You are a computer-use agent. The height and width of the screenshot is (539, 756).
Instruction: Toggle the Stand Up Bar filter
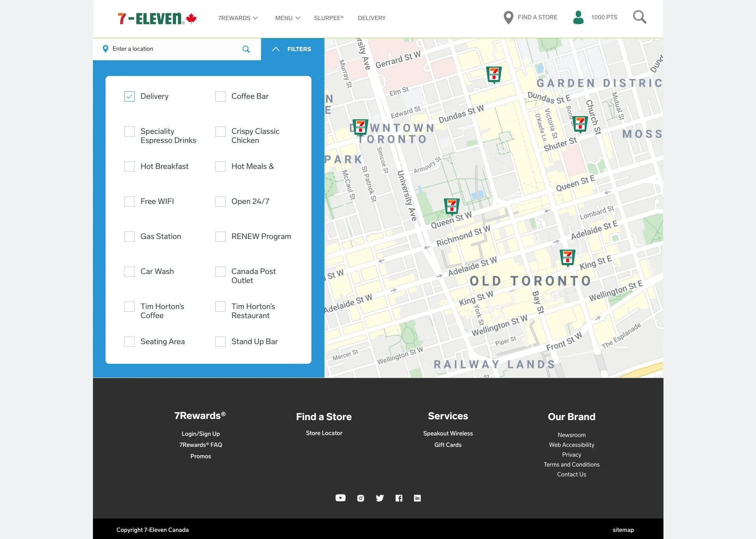click(x=220, y=342)
